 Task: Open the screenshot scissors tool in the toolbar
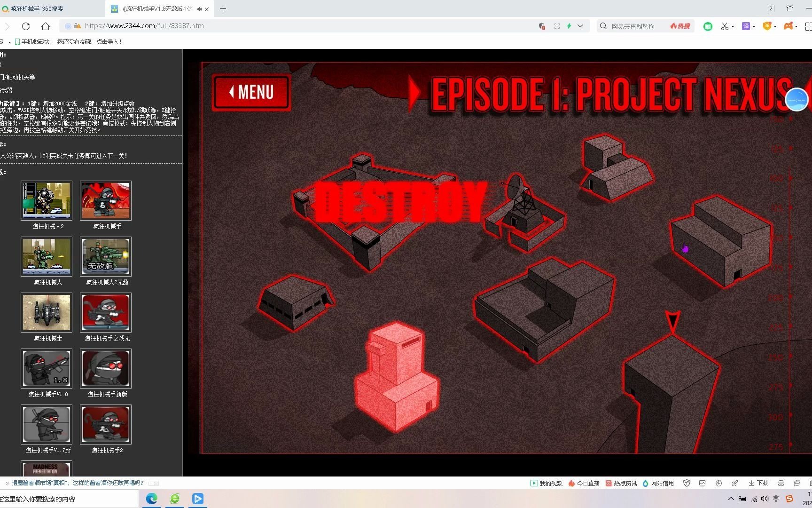pyautogui.click(x=725, y=26)
